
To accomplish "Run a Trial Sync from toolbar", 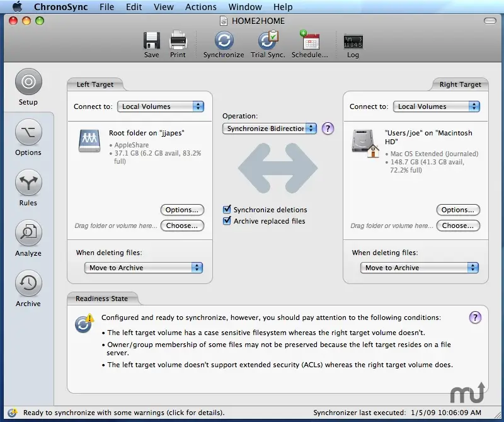I will [268, 41].
